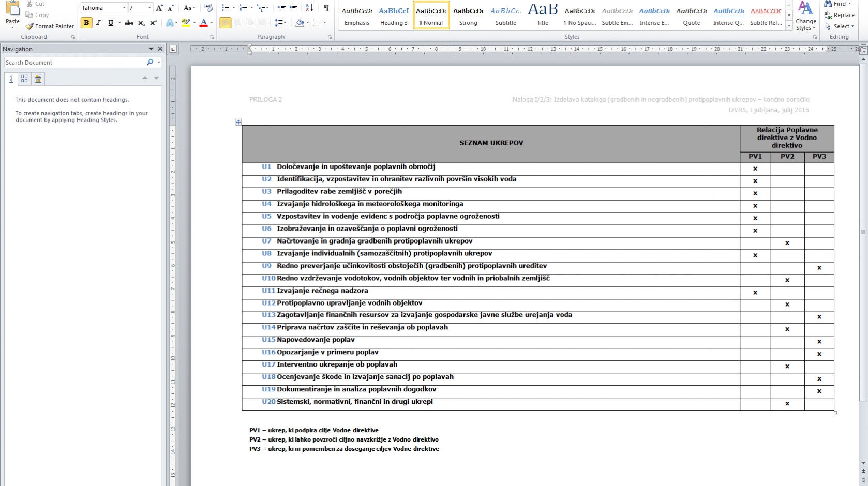The width and height of the screenshot is (868, 486).
Task: Open the font size dropdown showing 7
Action: (149, 8)
